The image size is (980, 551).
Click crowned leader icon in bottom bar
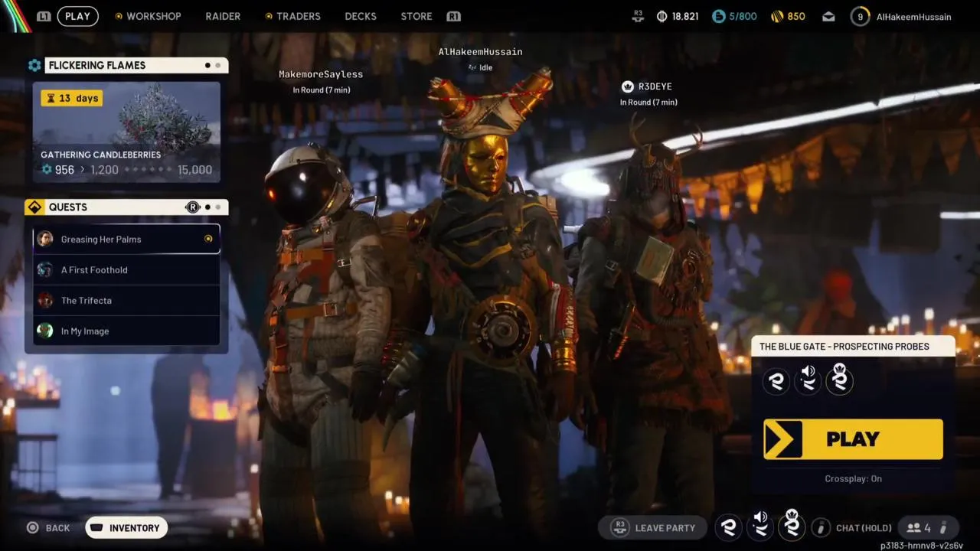point(792,525)
